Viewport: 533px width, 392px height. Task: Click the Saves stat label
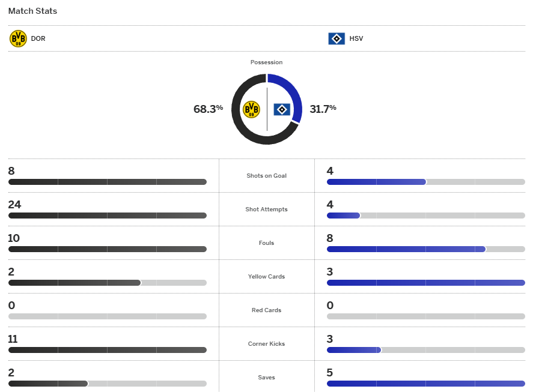266,378
